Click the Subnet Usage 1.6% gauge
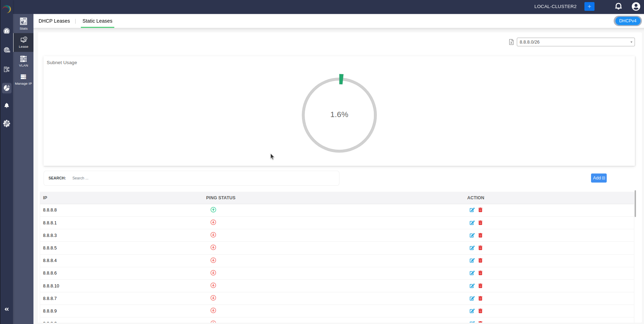644x324 pixels. coord(339,114)
